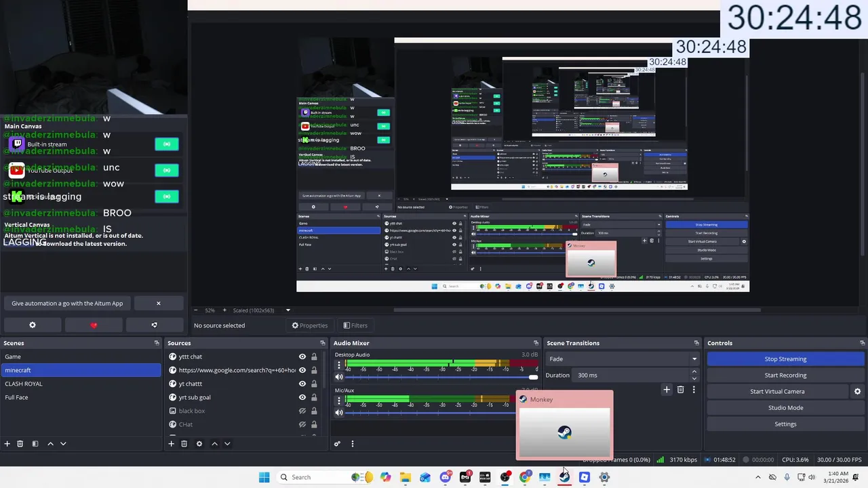The height and width of the screenshot is (488, 868).
Task: Remove selected scene with trash icon
Action: click(x=20, y=443)
